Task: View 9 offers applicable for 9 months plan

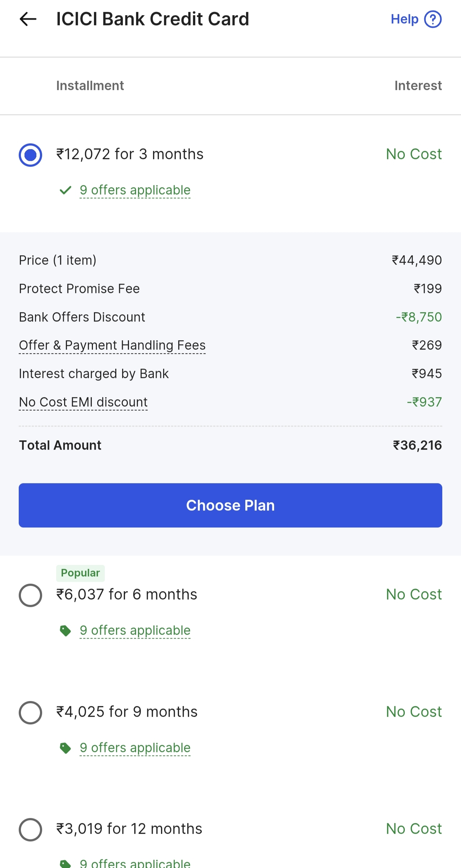Action: (x=135, y=748)
